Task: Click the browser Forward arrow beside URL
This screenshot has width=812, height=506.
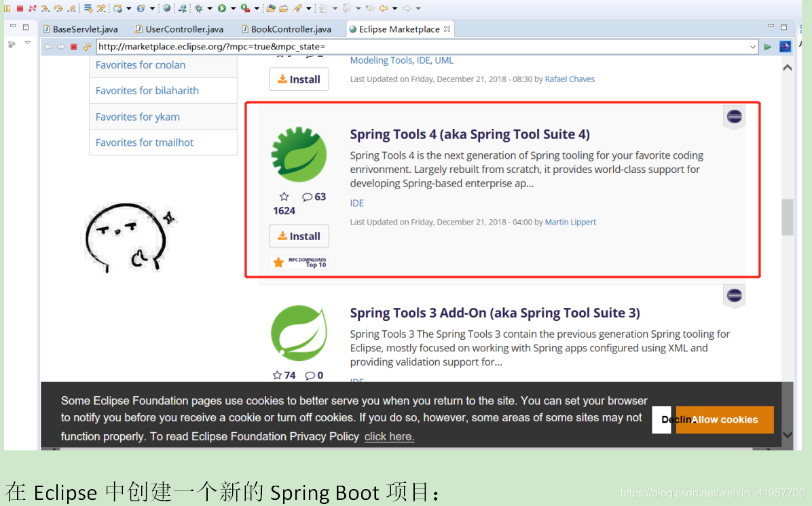Action: point(61,47)
